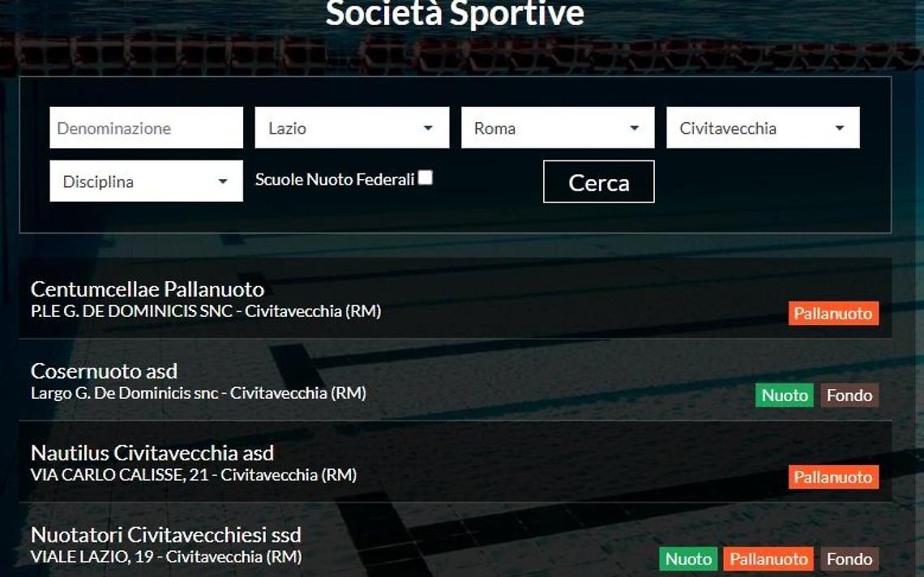This screenshot has height=577, width=924.
Task: Click the Nuoto tag on Cosernuoto row
Action: point(785,395)
